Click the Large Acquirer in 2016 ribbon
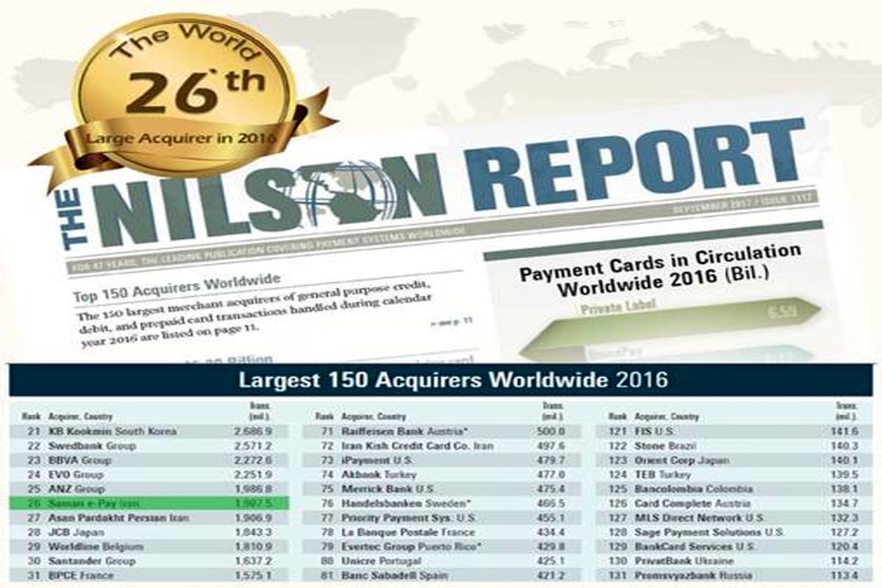 pos(182,137)
